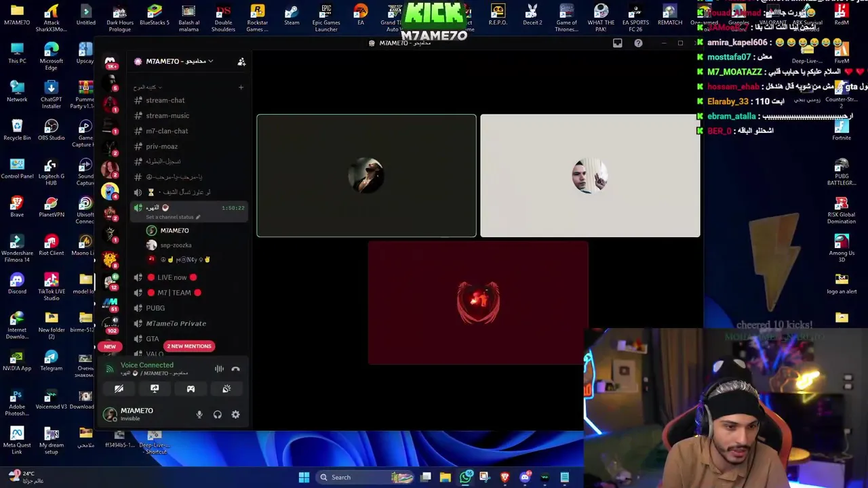Select Microsoft Edge desktop shortcut
This screenshot has width=868, height=488.
[x=52, y=56]
